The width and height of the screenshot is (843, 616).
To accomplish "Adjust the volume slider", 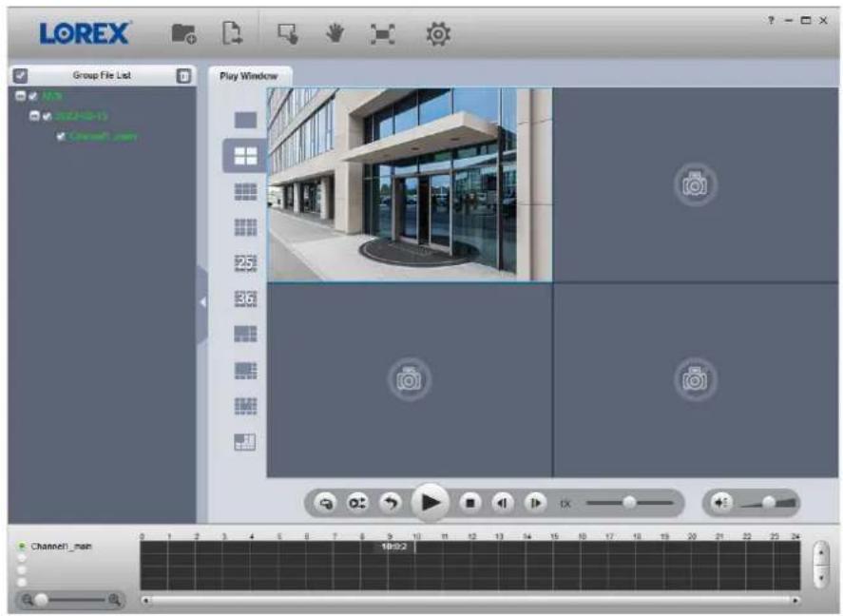I will 768,503.
